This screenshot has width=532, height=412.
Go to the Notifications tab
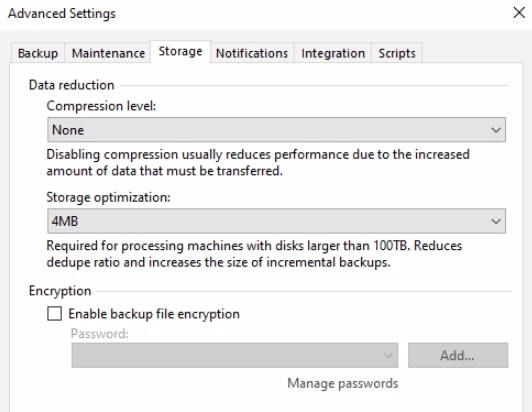[x=252, y=53]
